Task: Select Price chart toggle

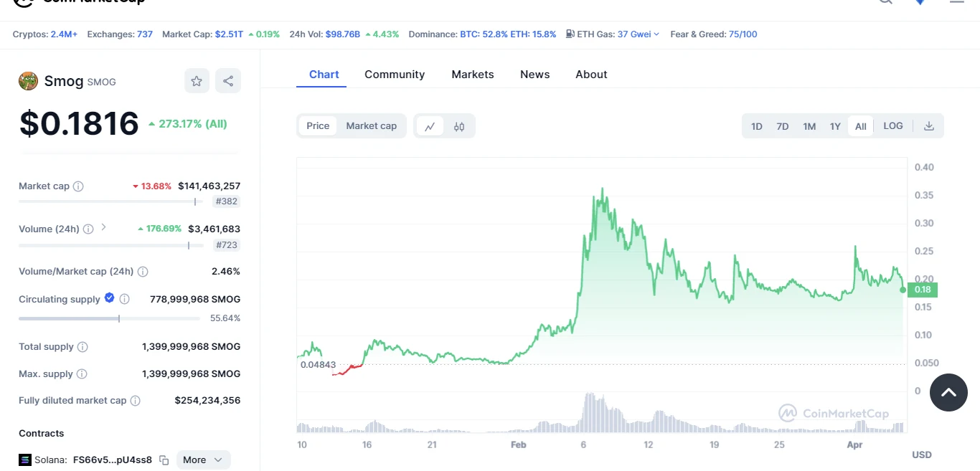Action: point(318,126)
